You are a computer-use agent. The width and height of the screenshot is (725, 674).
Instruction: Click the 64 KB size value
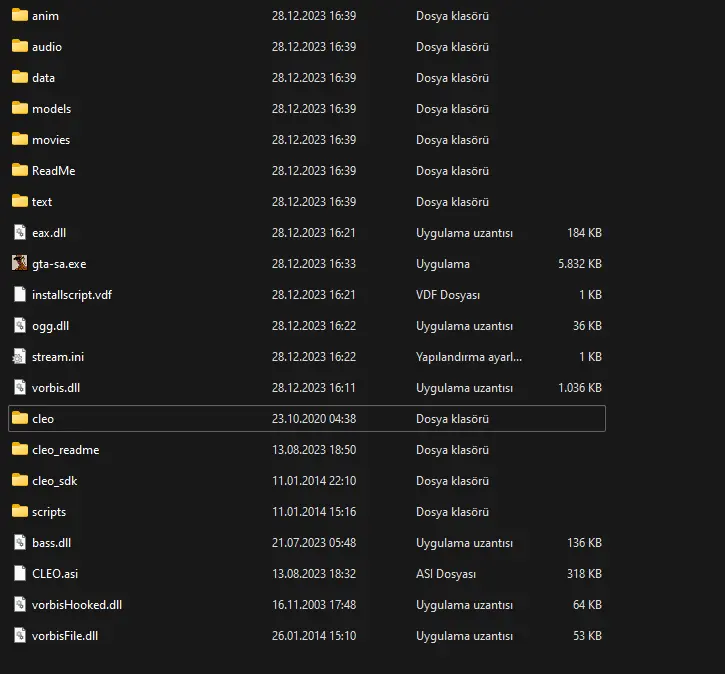[x=587, y=605]
